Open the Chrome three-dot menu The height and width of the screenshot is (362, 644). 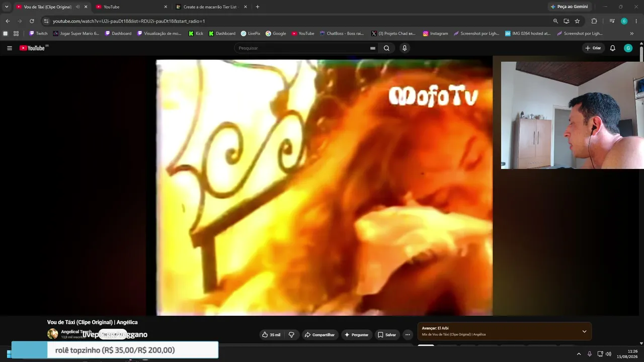pos(636,21)
